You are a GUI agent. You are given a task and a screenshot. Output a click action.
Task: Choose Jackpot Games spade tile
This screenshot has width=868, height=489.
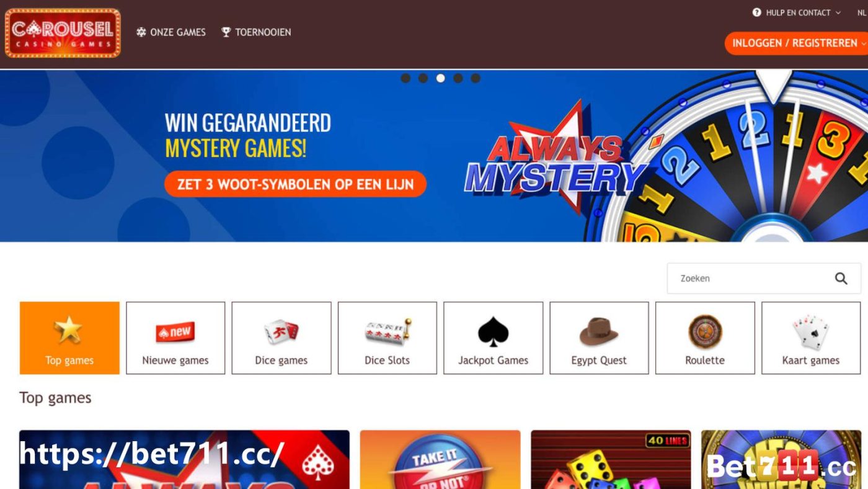494,338
